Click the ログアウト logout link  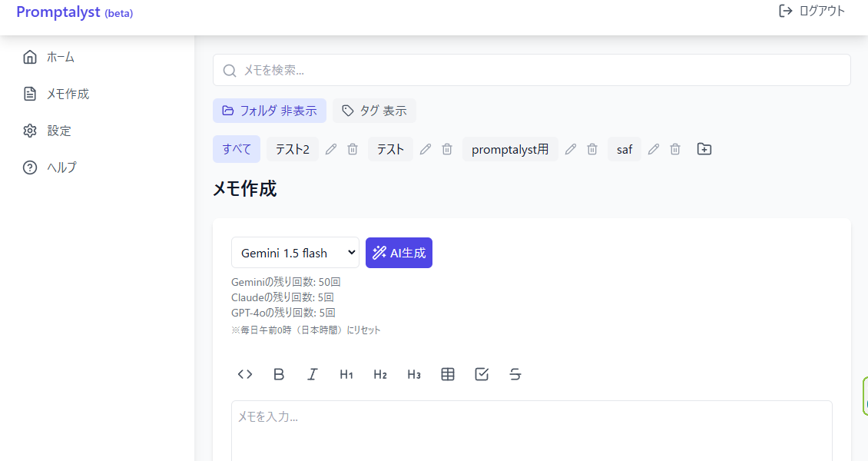click(812, 11)
